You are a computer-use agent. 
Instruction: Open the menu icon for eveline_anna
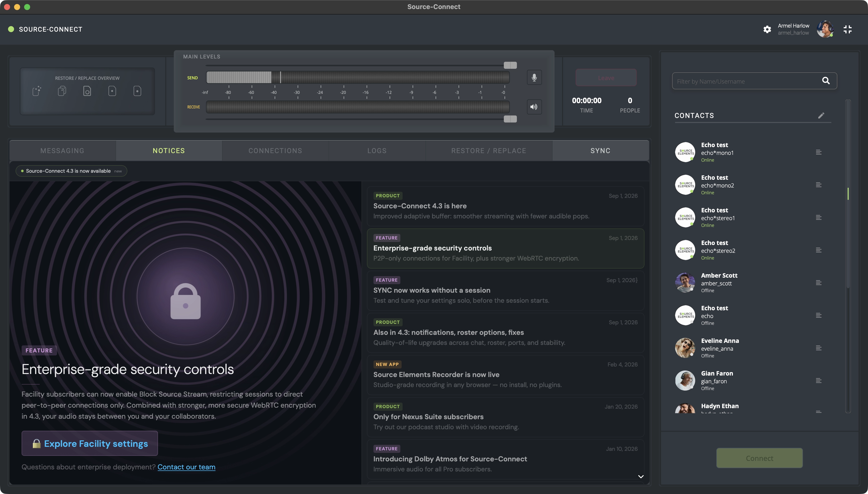[x=819, y=348]
